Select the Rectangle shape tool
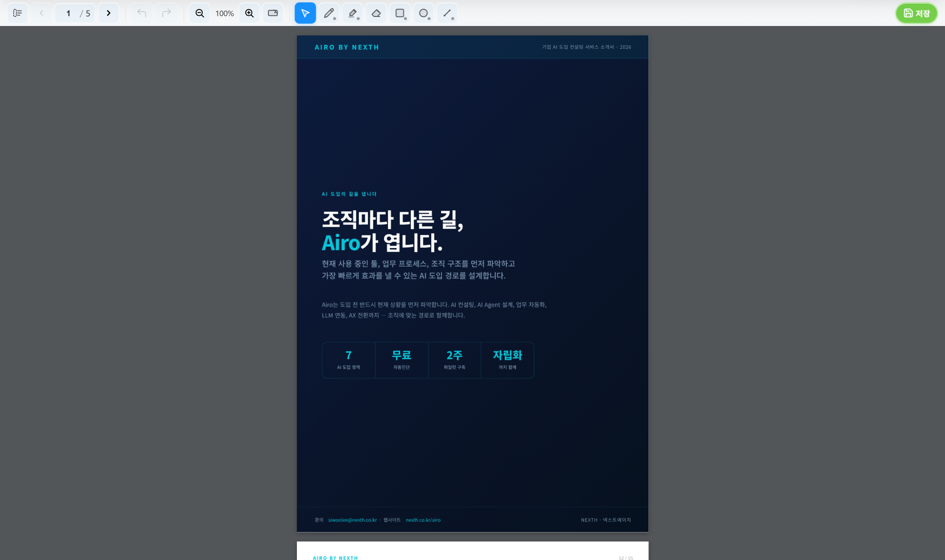The width and height of the screenshot is (945, 560). pos(400,13)
